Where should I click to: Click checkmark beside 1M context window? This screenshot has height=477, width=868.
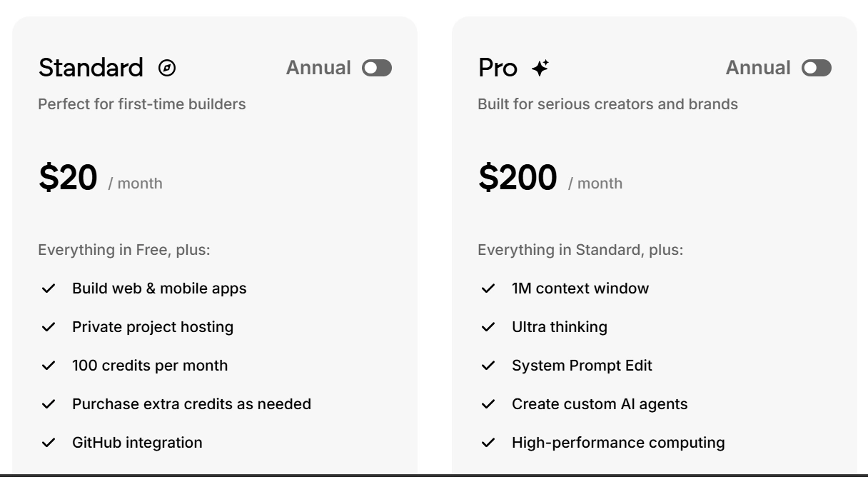click(488, 289)
